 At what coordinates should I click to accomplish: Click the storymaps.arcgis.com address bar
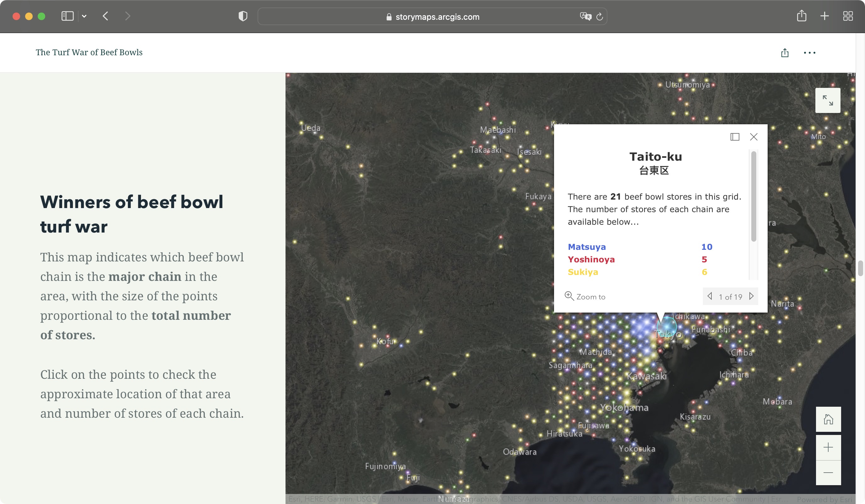pyautogui.click(x=432, y=16)
